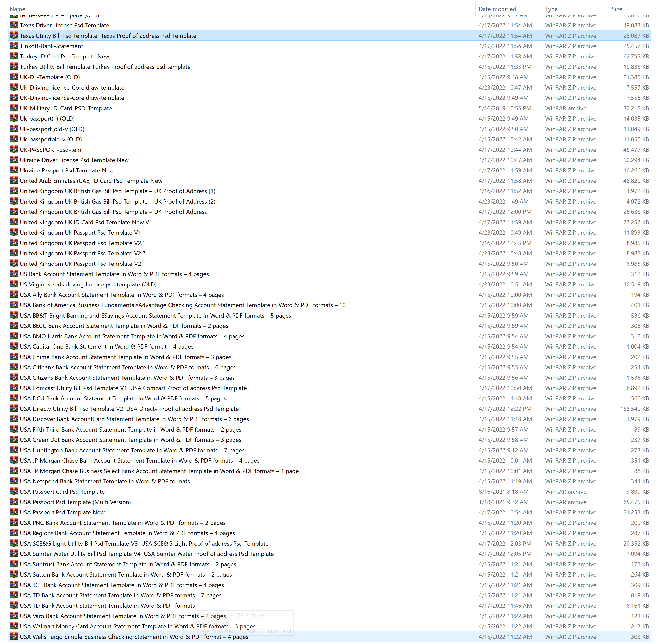Image resolution: width=664 pixels, height=644 pixels.
Task: Click the ZIP icon next to USA Passport Card Psd Template
Action: click(x=14, y=492)
